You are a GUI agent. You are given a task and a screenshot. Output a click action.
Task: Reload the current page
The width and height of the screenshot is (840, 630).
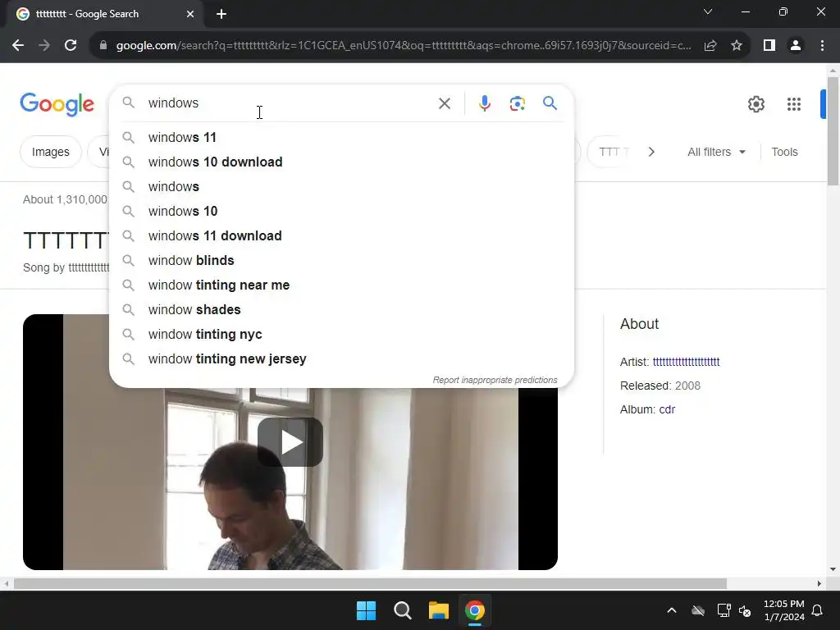point(71,46)
